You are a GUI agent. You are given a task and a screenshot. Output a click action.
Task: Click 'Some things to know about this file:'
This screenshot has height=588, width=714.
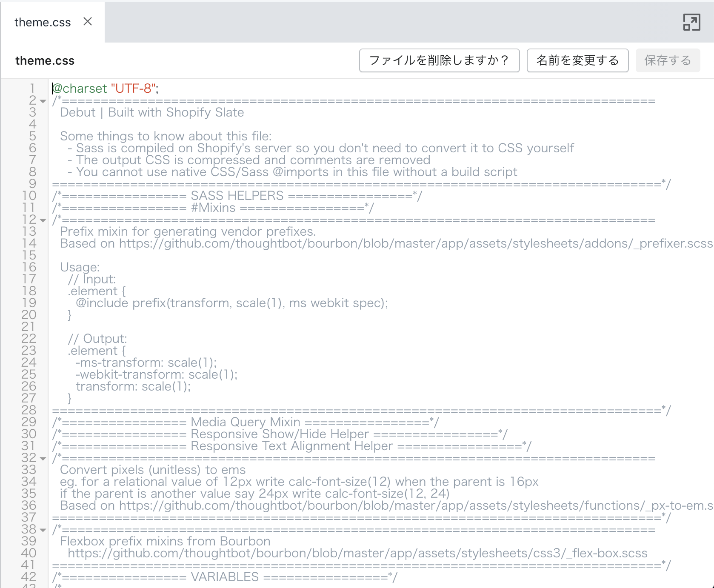(x=166, y=136)
